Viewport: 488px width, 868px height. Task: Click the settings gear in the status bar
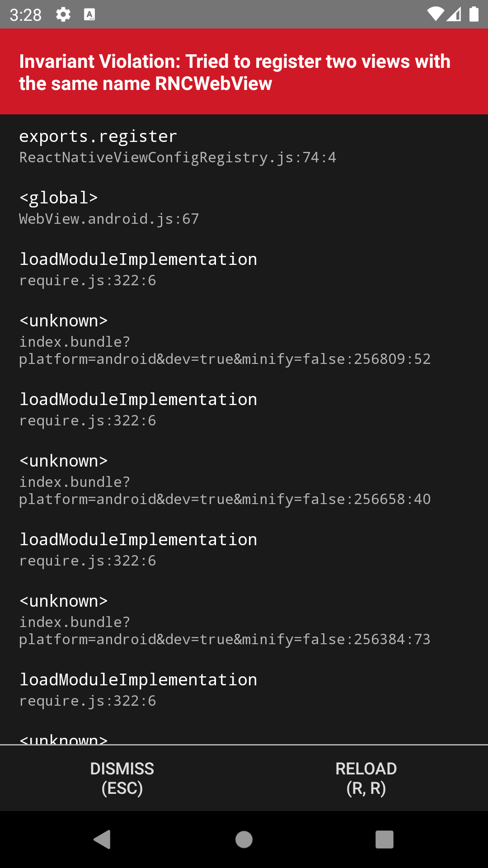tap(62, 14)
